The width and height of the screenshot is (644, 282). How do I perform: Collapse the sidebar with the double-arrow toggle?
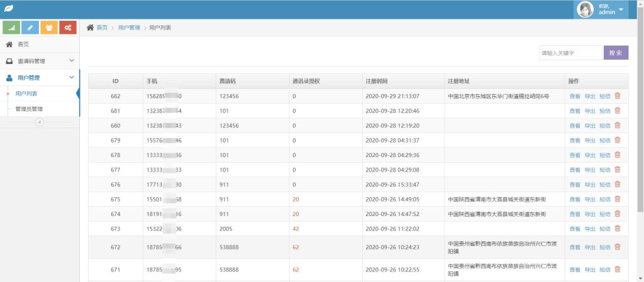point(40,122)
